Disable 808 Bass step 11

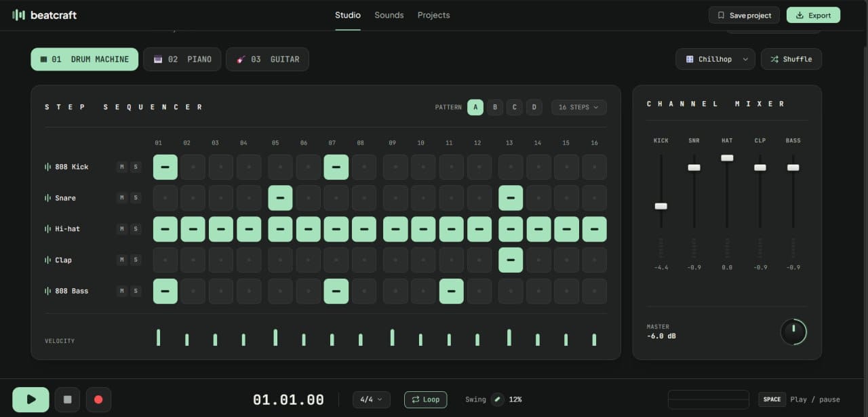[452, 291]
